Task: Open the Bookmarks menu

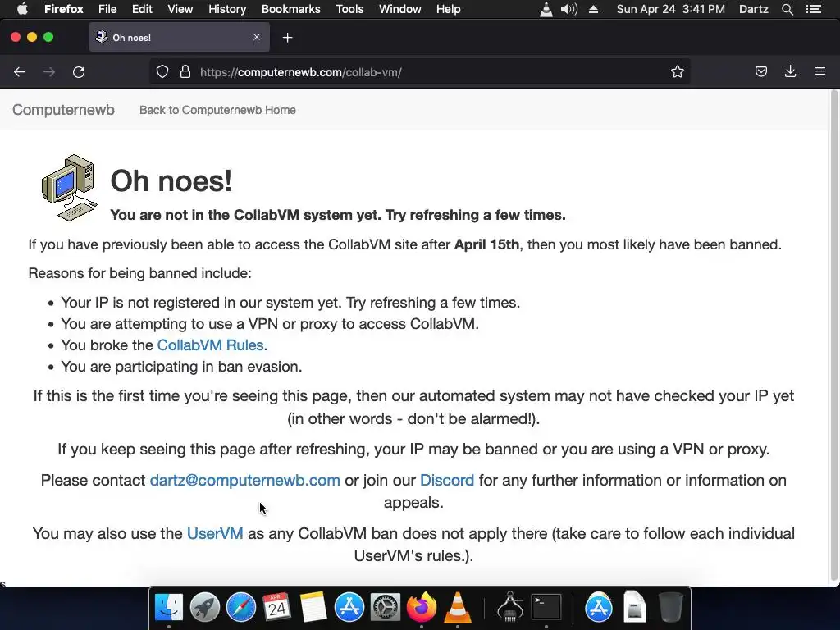Action: pyautogui.click(x=291, y=9)
